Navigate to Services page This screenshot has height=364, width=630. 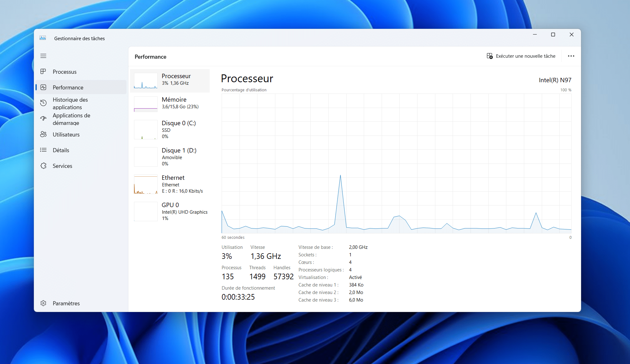81,166
